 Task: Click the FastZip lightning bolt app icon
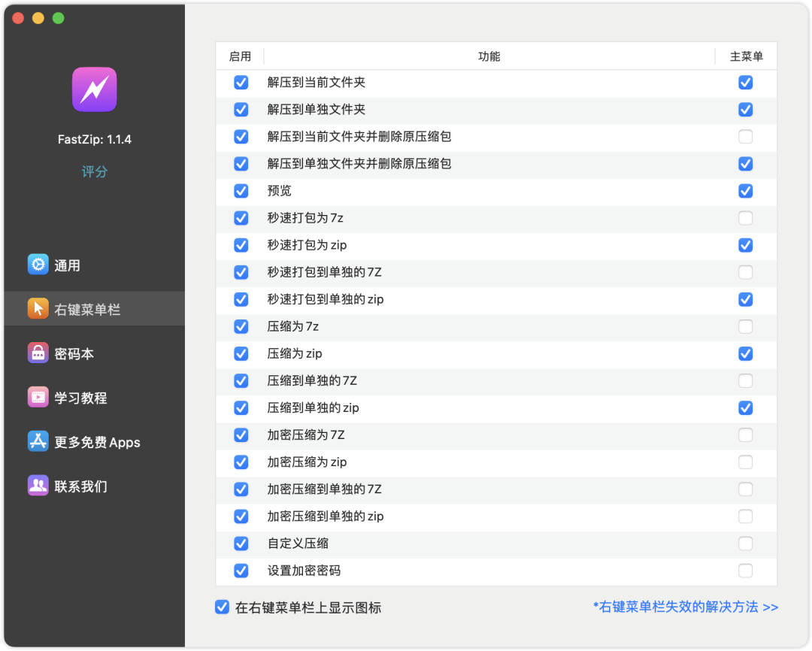click(94, 89)
